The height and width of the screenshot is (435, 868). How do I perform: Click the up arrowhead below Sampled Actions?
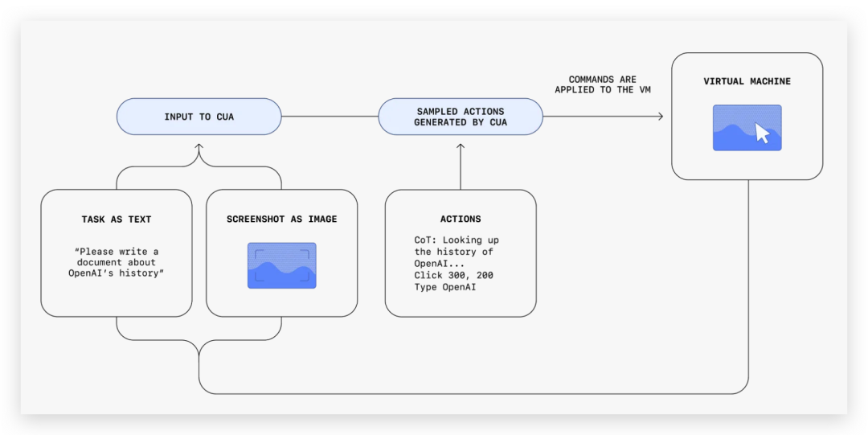click(x=461, y=147)
